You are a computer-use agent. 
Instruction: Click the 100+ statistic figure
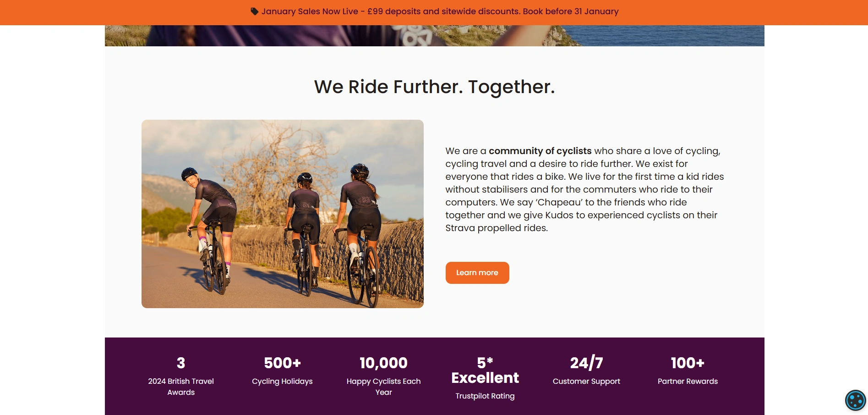tap(688, 363)
